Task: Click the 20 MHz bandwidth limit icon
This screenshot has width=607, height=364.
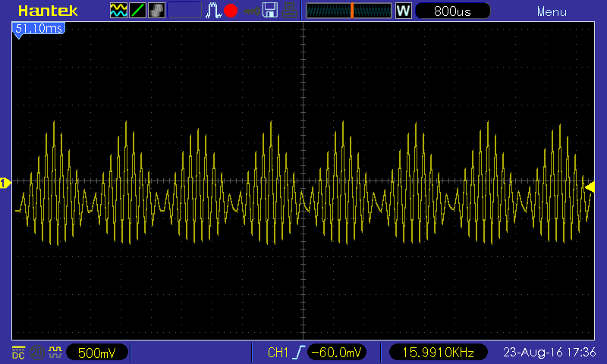Action: point(37,353)
